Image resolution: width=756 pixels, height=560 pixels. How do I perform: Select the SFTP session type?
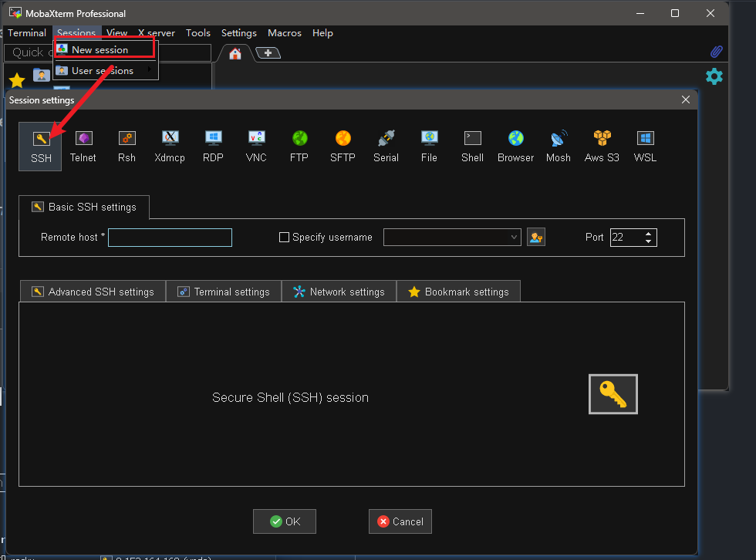coord(343,147)
